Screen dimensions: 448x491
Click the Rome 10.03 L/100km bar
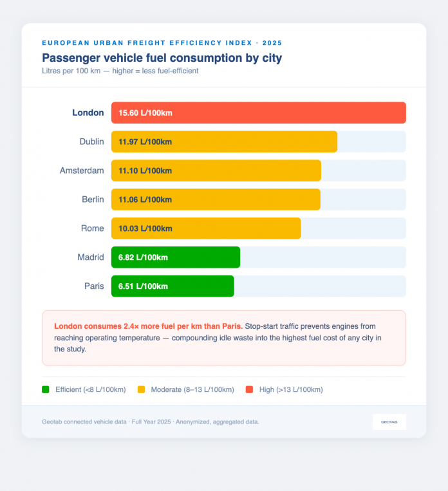[x=206, y=228]
